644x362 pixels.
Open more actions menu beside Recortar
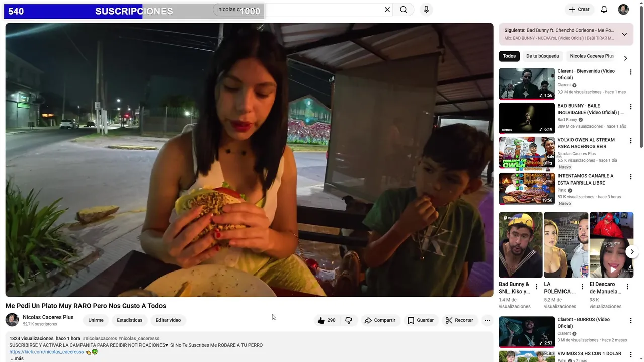point(487,320)
